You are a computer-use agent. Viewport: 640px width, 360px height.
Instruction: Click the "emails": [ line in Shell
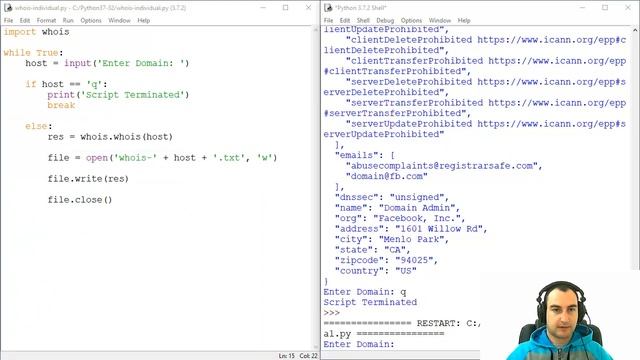coord(364,155)
